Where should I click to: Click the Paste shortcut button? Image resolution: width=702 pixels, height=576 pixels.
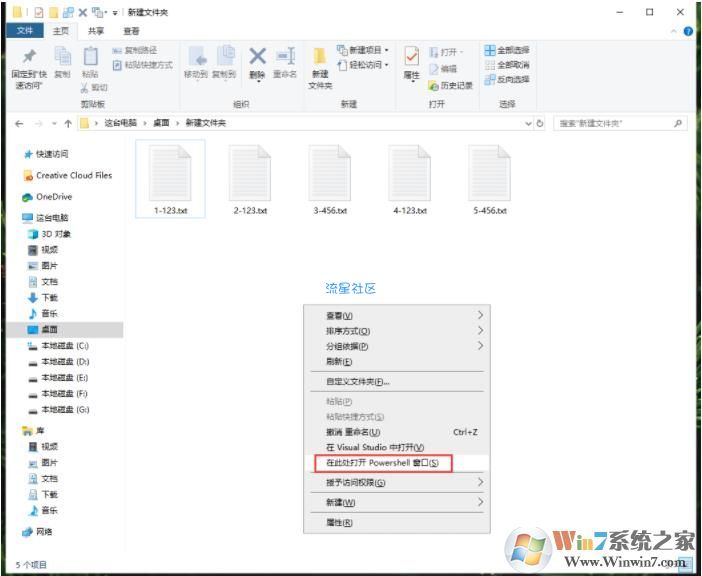click(142, 65)
